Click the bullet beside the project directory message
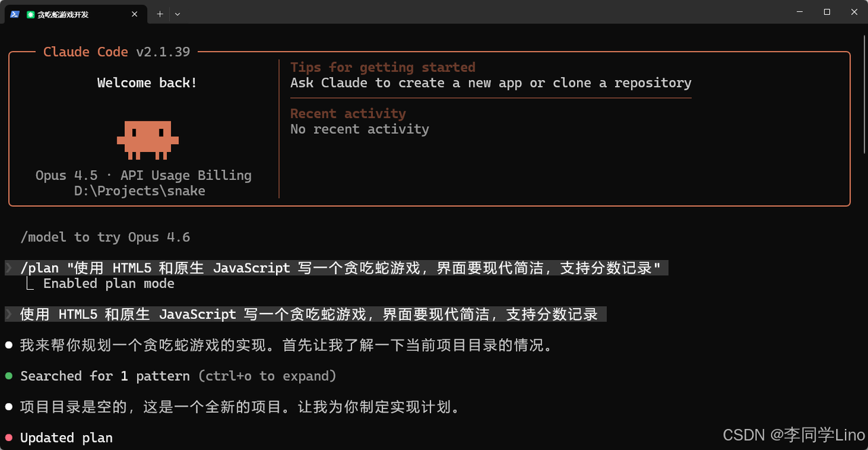The image size is (868, 450). (x=8, y=407)
